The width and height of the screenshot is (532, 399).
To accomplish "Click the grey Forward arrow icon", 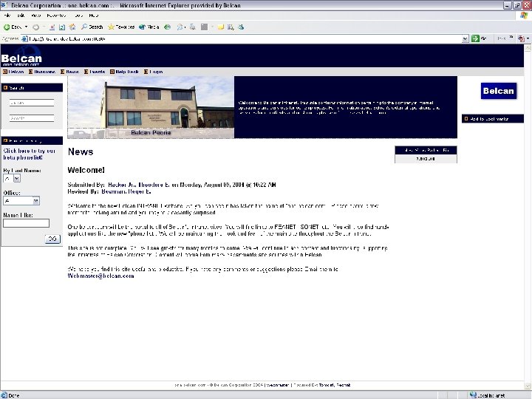I will coord(35,27).
